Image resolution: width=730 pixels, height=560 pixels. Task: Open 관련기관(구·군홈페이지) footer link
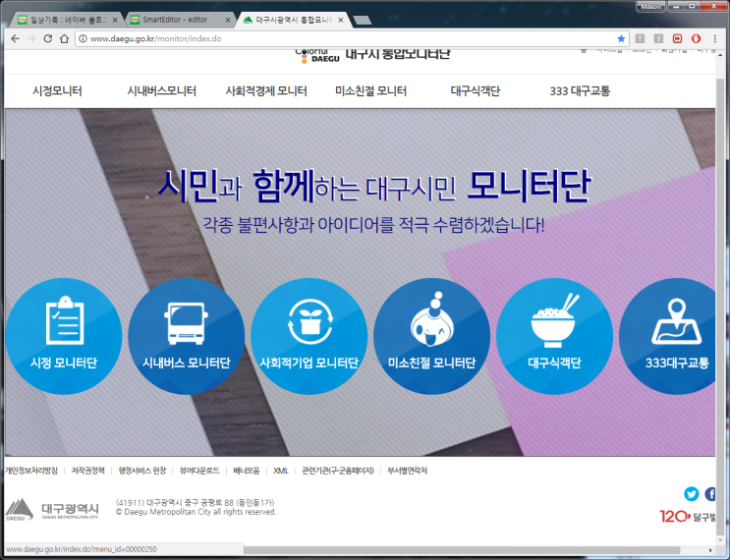pyautogui.click(x=338, y=471)
